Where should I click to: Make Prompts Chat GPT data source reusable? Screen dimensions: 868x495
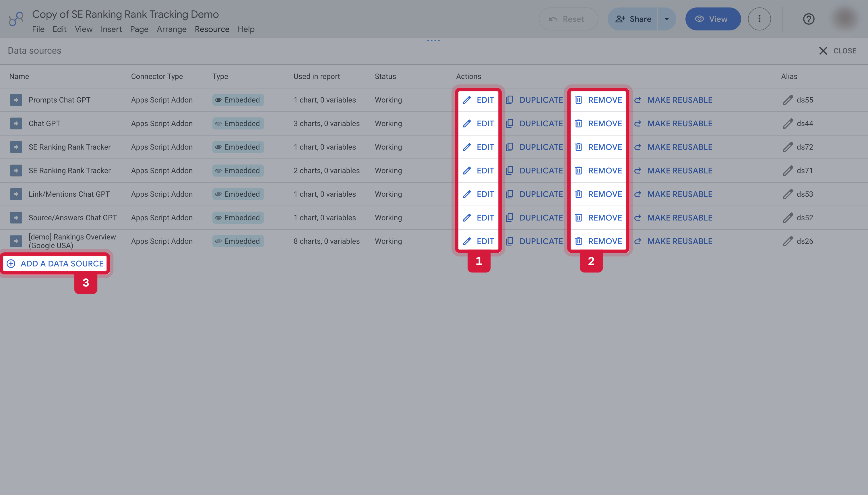(673, 100)
